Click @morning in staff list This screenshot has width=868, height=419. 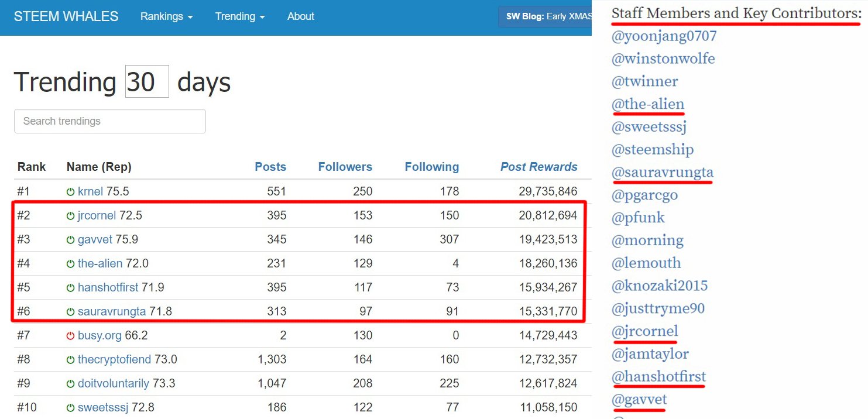point(647,241)
